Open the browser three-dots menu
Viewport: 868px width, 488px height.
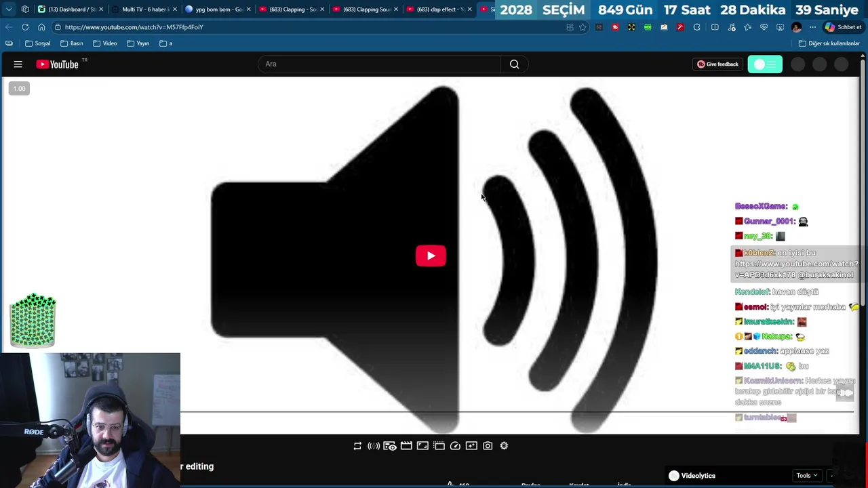point(812,27)
